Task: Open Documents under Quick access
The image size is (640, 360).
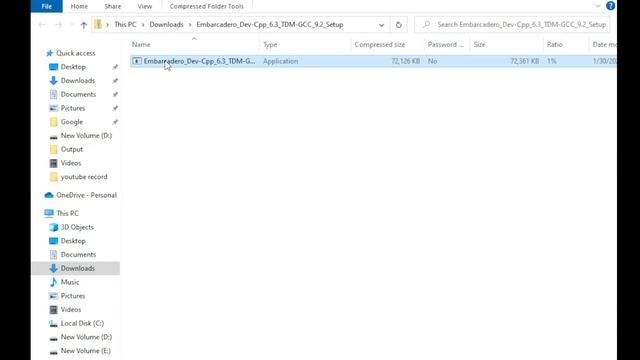Action: coord(78,94)
